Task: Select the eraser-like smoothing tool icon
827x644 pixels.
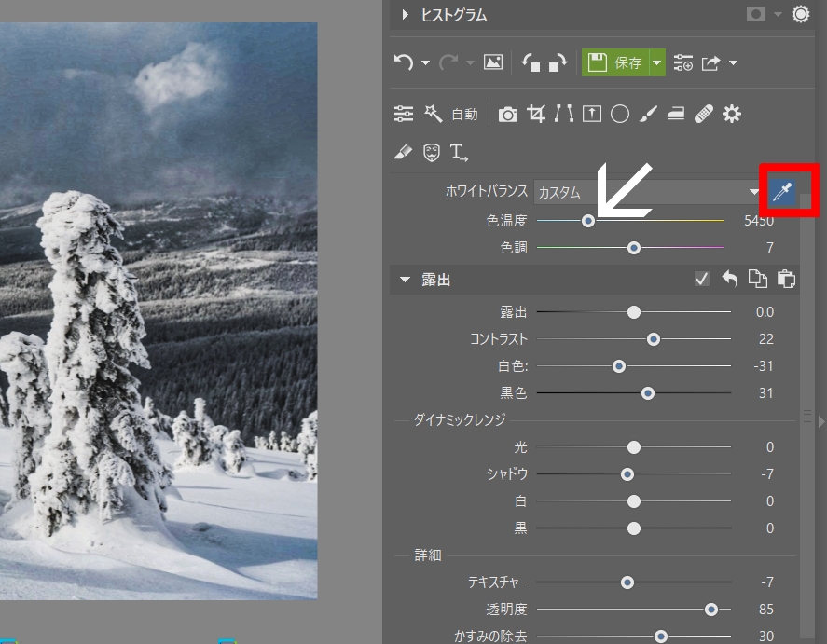Action: [x=676, y=114]
